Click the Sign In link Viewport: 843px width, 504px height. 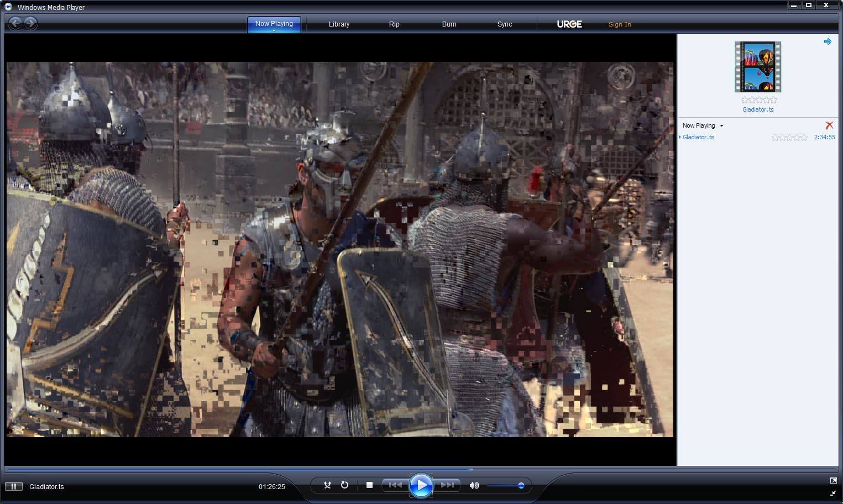620,24
